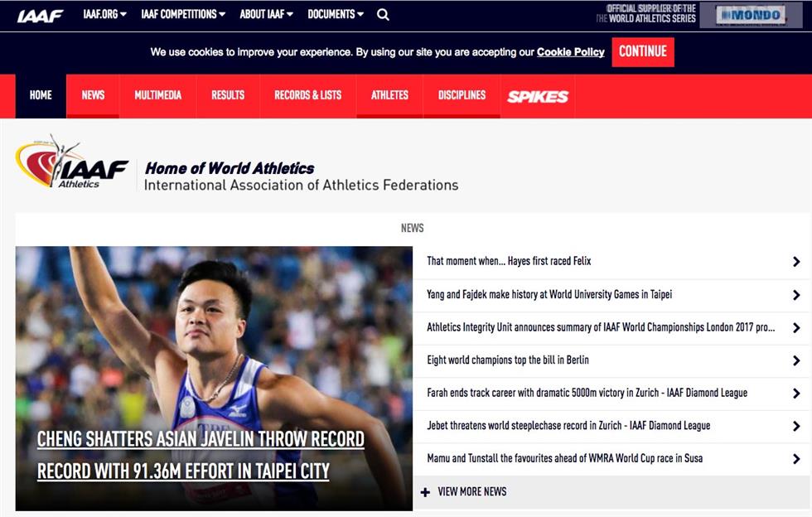Open Cheng javelin record featured photo
The image size is (812, 517).
pos(214,379)
